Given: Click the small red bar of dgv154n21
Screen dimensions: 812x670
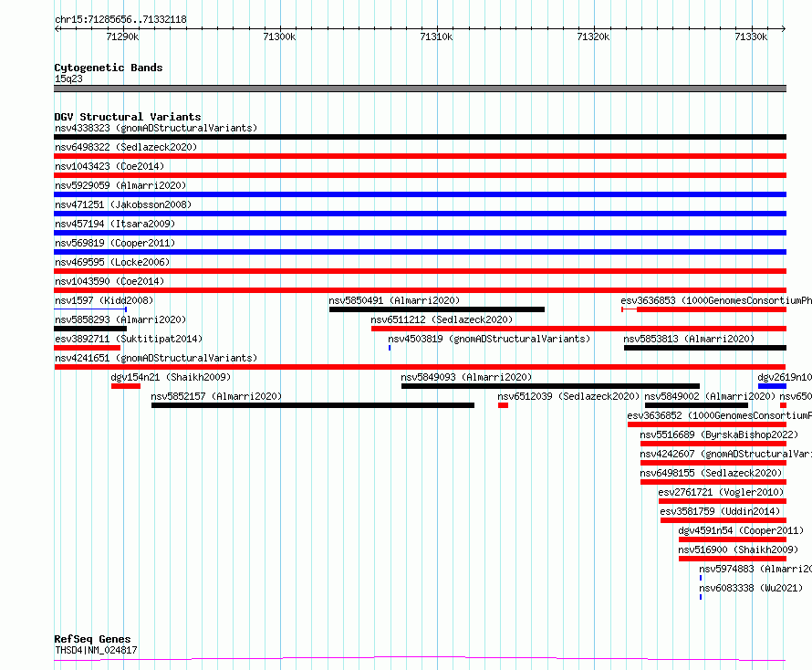Looking at the screenshot, I should click(126, 386).
